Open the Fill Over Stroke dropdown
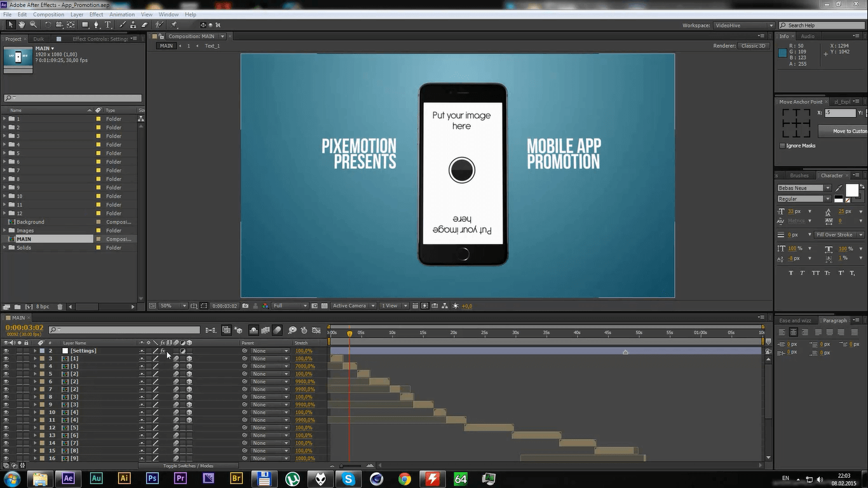 tap(839, 234)
